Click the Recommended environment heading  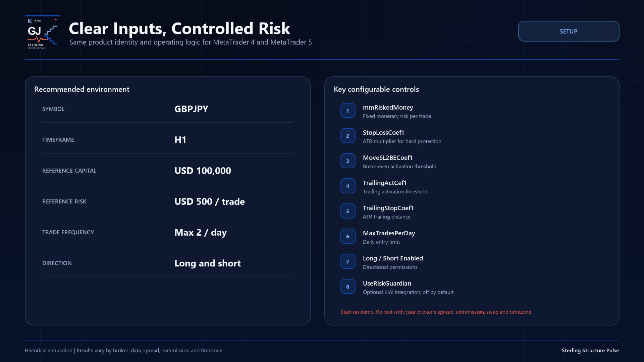tap(82, 89)
